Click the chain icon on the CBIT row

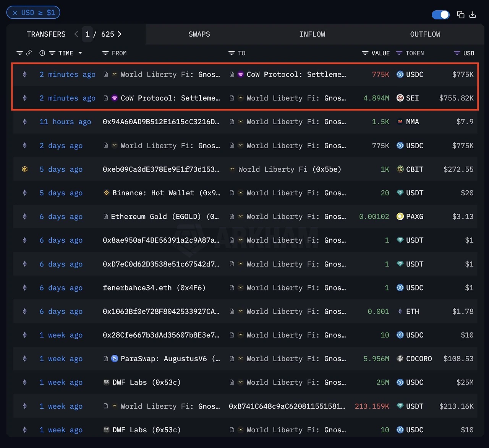tap(25, 169)
